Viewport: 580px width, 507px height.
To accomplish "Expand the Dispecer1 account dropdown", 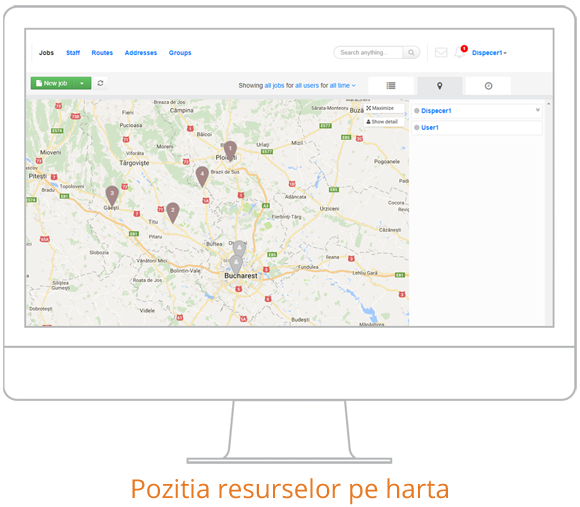I will (489, 53).
